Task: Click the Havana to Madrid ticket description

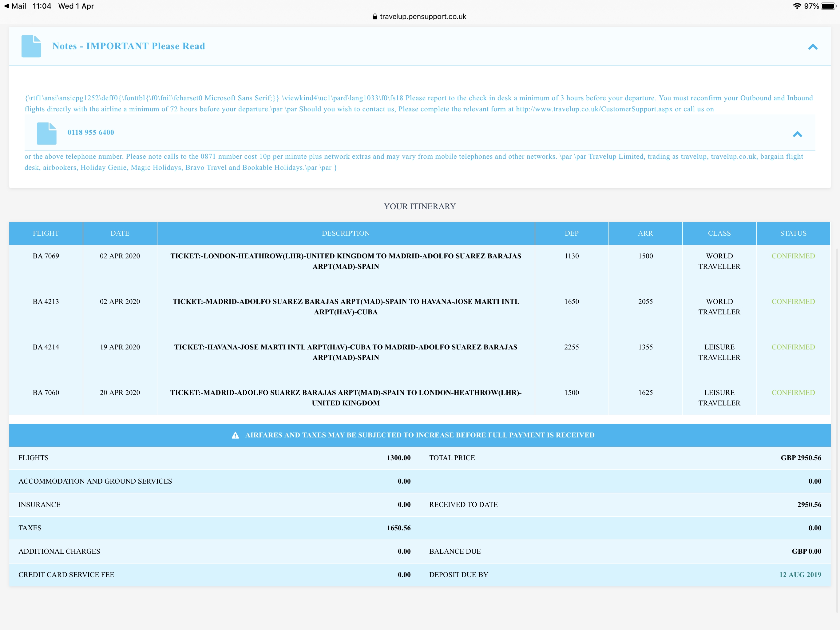Action: click(346, 352)
